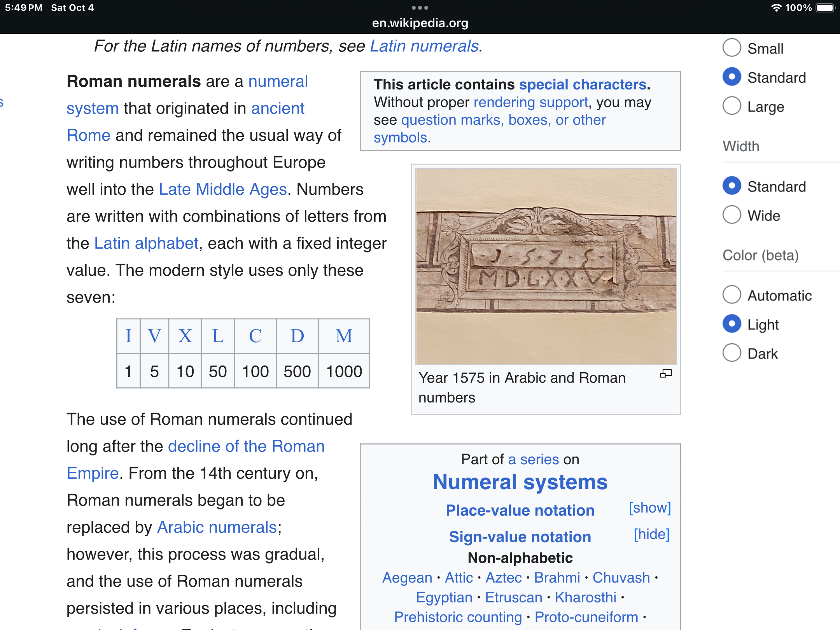Open the Latin numerals link
The height and width of the screenshot is (630, 840).
point(424,46)
